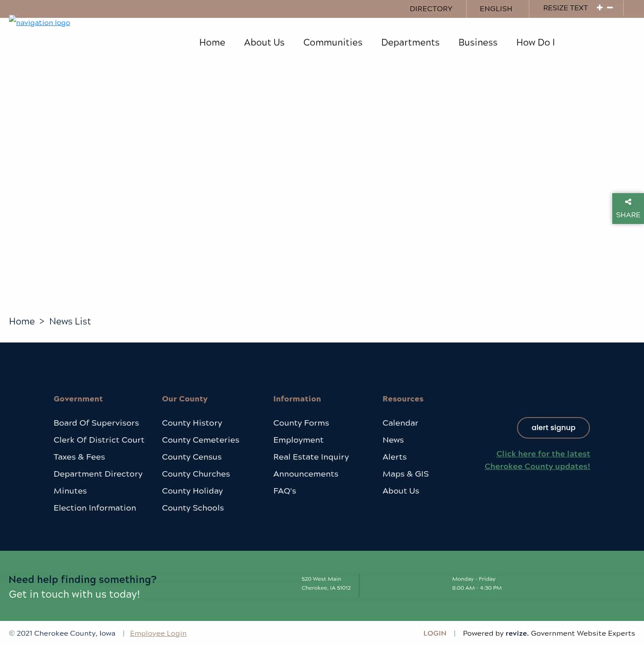Click latest Cherokee County updates link
This screenshot has width=644, height=646.
(538, 460)
